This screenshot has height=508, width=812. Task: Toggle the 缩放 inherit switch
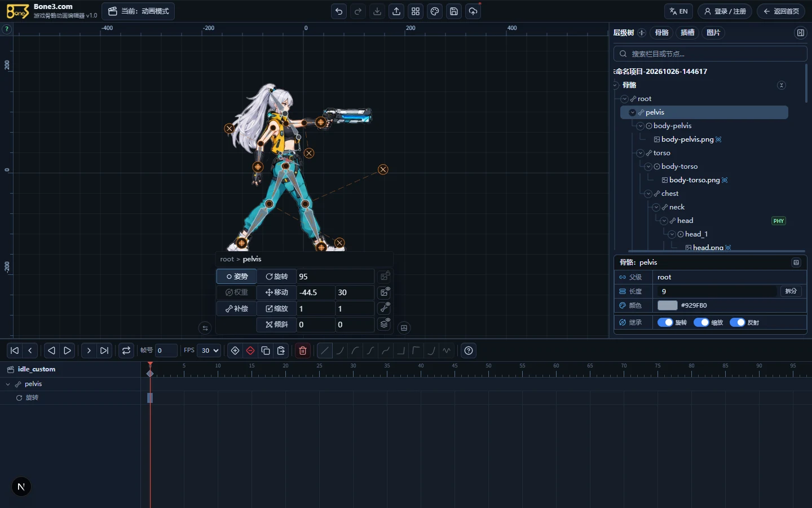click(x=701, y=322)
